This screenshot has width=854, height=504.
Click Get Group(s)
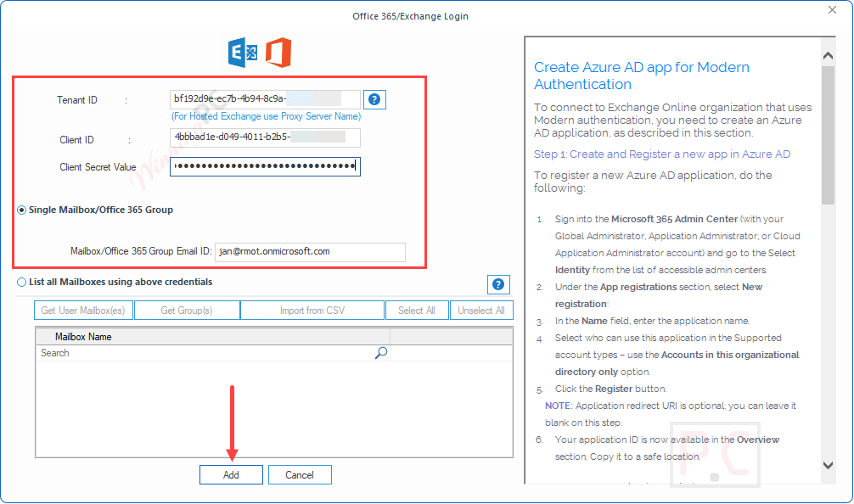(187, 310)
